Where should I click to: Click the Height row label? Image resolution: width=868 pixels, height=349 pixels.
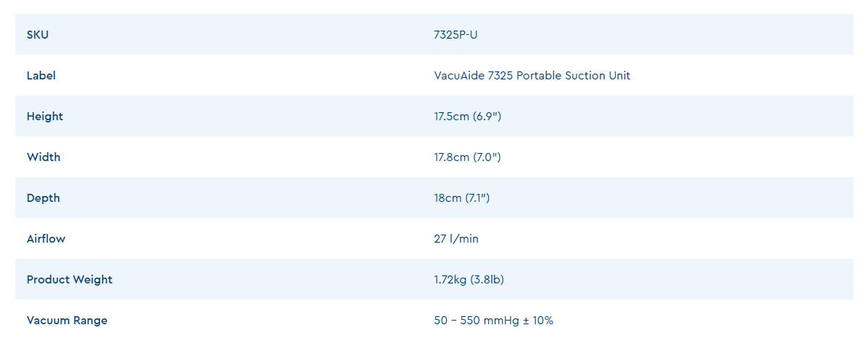tap(44, 116)
